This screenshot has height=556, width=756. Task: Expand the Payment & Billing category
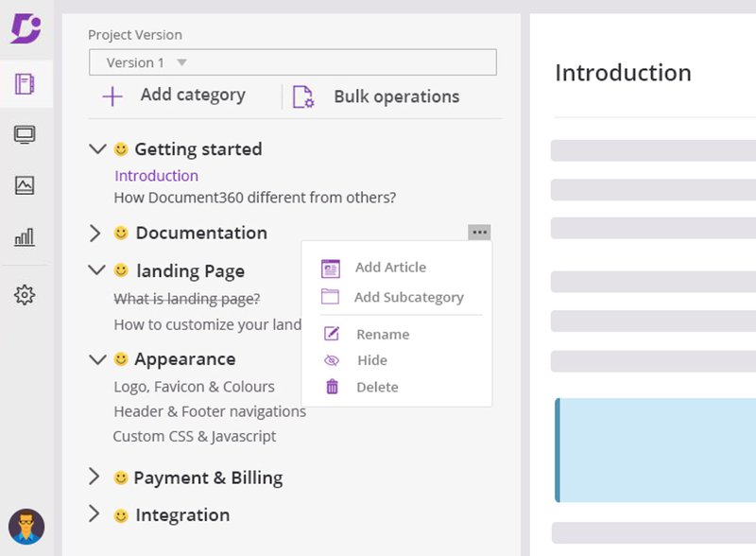(x=94, y=477)
